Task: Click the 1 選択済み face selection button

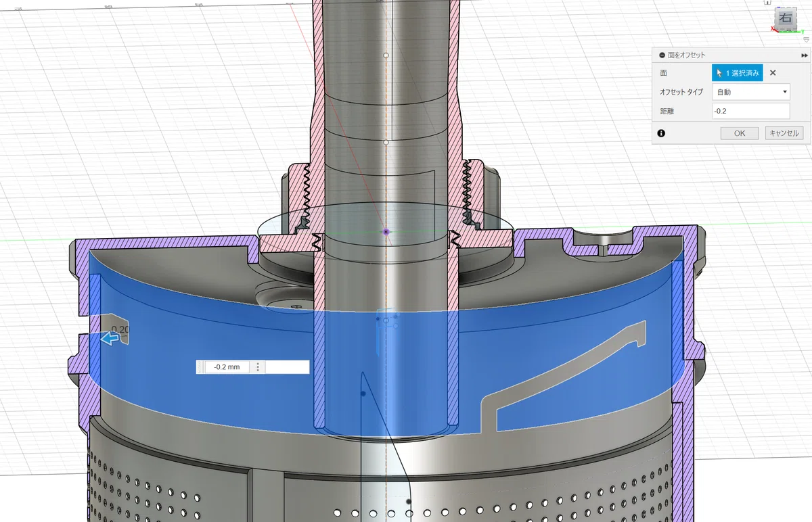Action: click(x=738, y=73)
